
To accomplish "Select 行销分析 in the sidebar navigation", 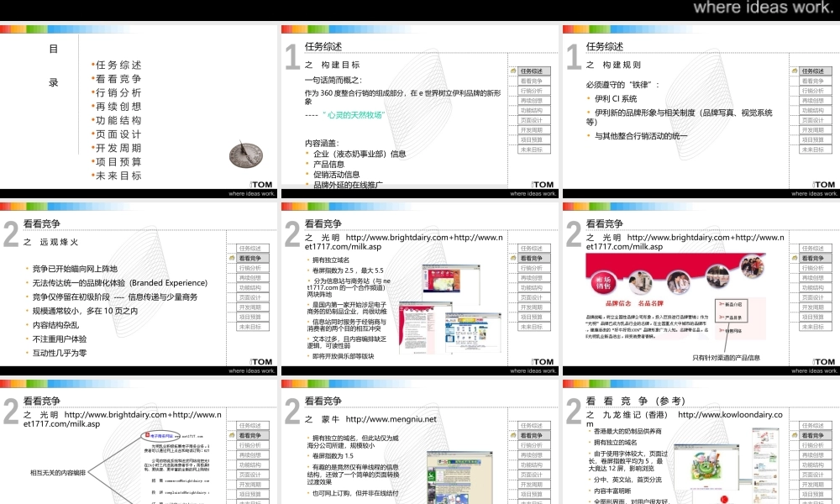I will click(x=534, y=92).
